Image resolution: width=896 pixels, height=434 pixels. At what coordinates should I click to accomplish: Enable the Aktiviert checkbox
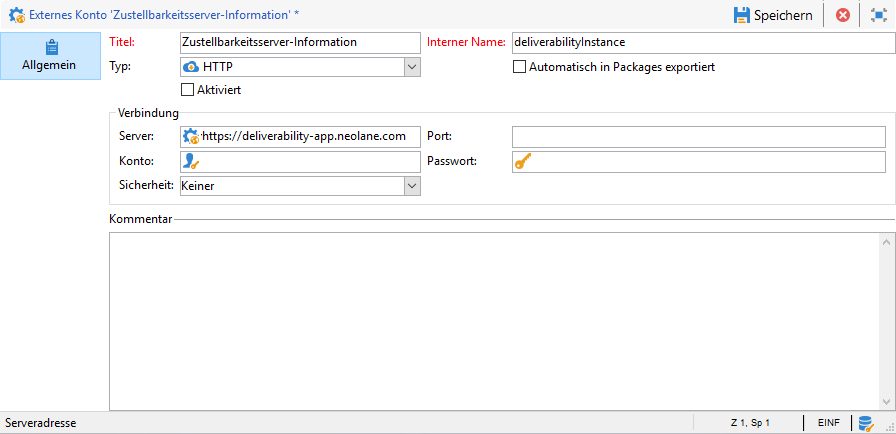(187, 90)
